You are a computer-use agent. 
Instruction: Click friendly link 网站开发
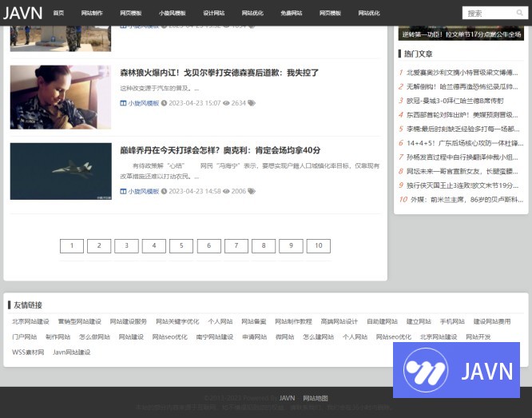478,336
